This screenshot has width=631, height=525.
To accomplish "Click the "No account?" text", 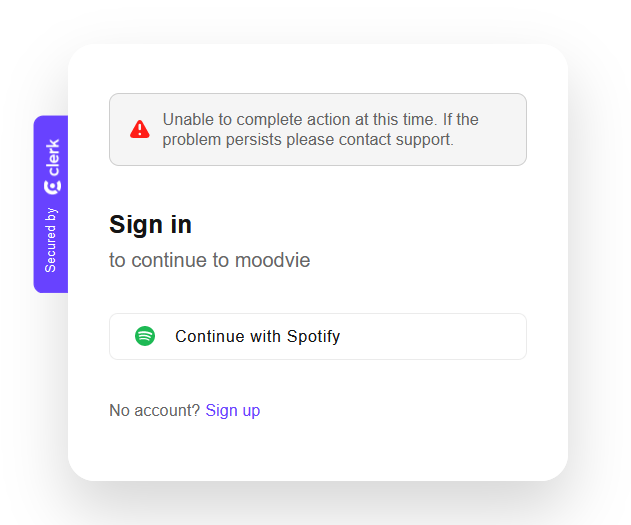I will click(154, 410).
